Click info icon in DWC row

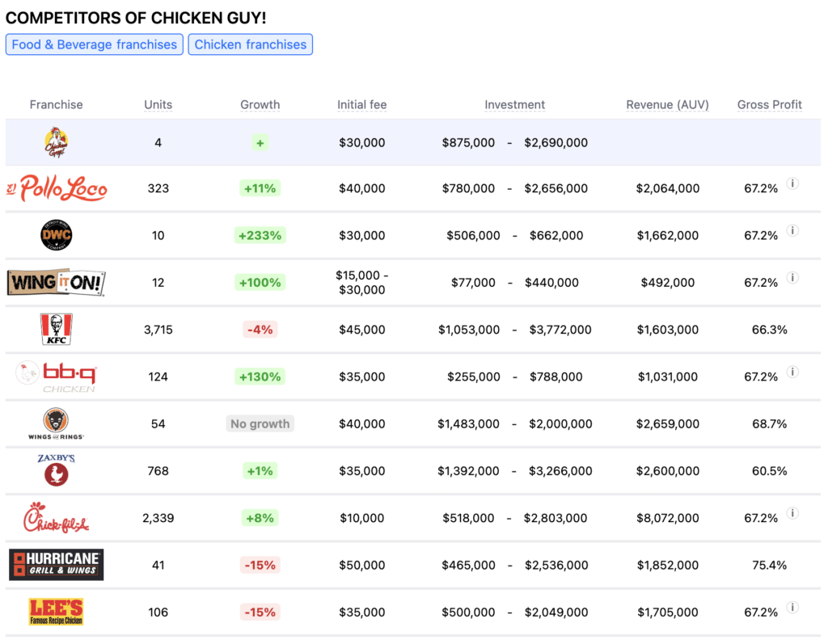click(x=792, y=230)
